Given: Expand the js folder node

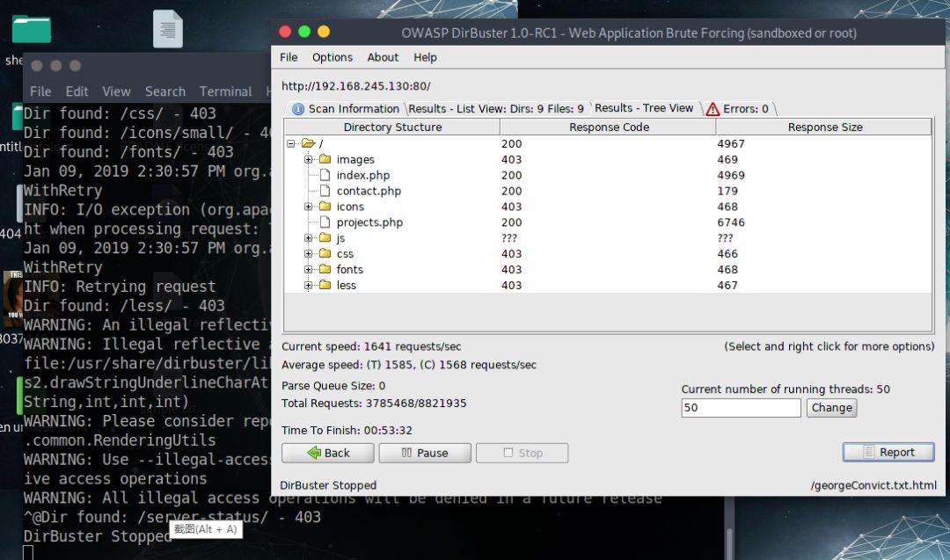Looking at the screenshot, I should pyautogui.click(x=309, y=238).
